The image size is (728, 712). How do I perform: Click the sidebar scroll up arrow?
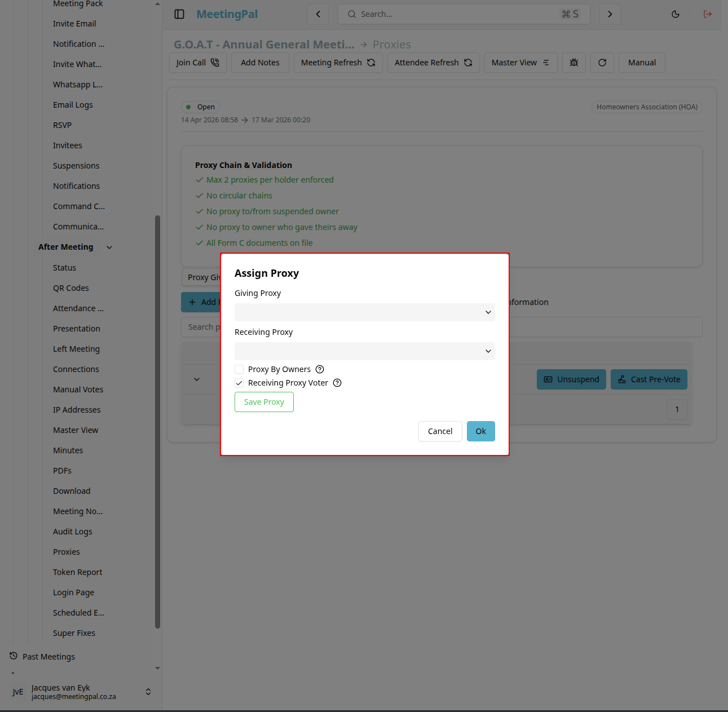(x=157, y=4)
